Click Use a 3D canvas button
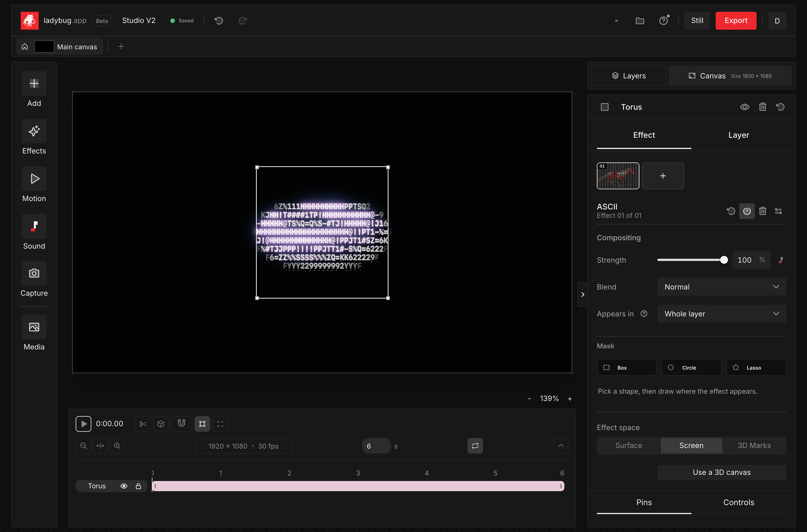 click(x=721, y=473)
